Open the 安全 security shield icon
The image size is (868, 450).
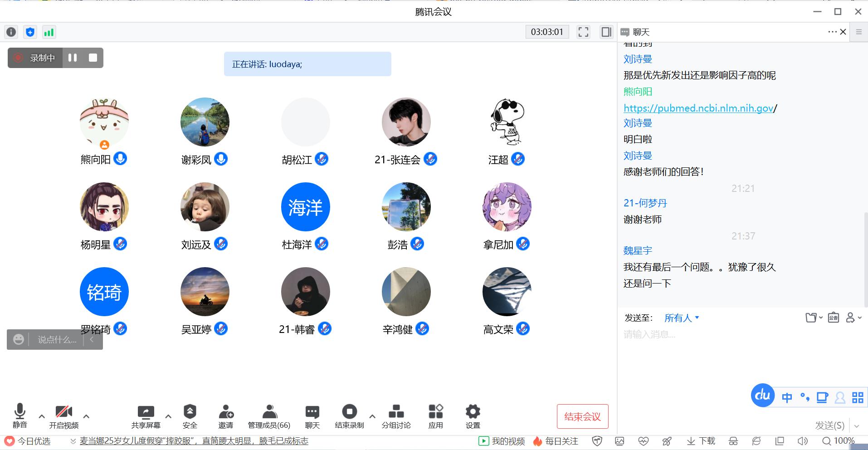point(190,412)
